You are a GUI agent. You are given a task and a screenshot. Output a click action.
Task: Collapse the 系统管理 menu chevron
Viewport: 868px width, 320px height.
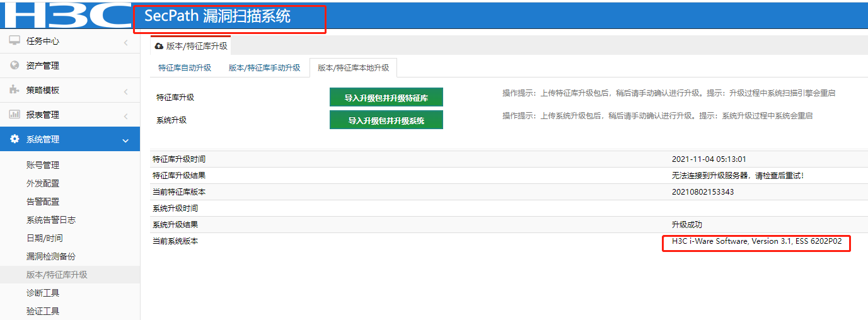click(125, 140)
